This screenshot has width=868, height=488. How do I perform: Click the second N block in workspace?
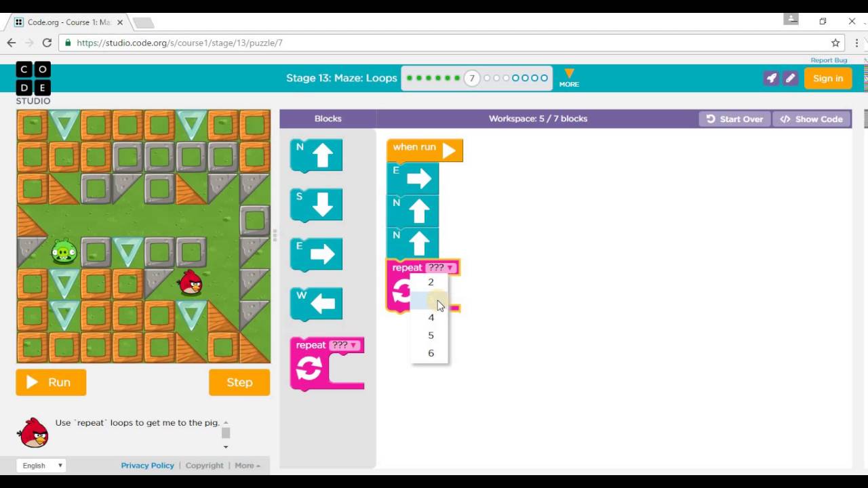[x=413, y=243]
